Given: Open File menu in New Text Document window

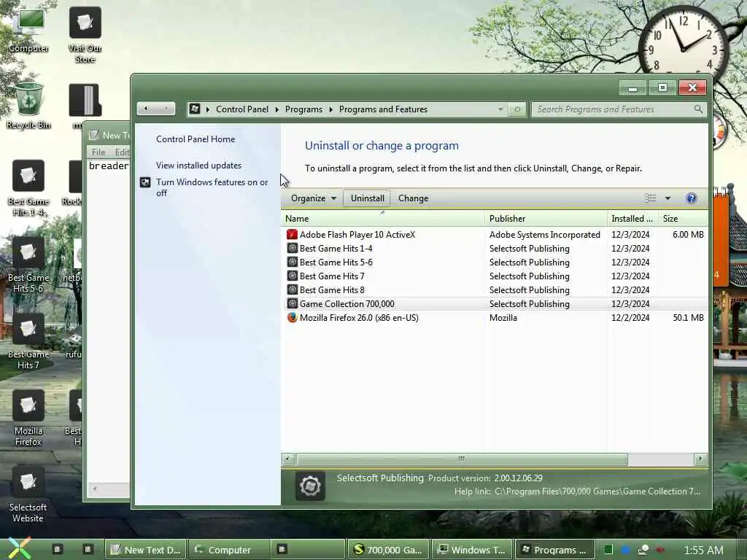Looking at the screenshot, I should pos(98,152).
